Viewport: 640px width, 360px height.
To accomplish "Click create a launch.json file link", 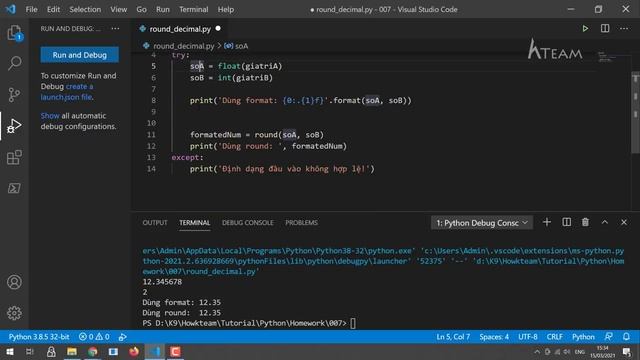I will pos(67,92).
